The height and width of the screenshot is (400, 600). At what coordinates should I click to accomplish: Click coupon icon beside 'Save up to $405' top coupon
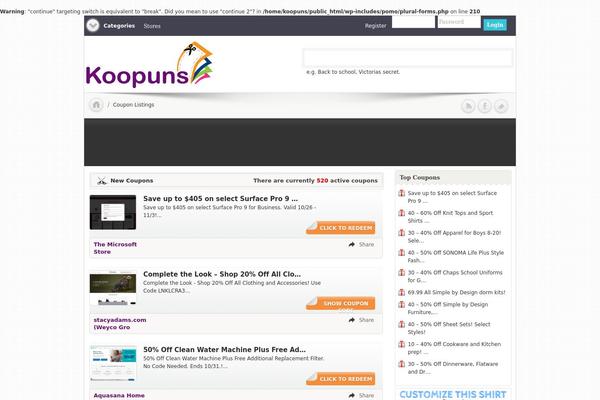tap(401, 193)
